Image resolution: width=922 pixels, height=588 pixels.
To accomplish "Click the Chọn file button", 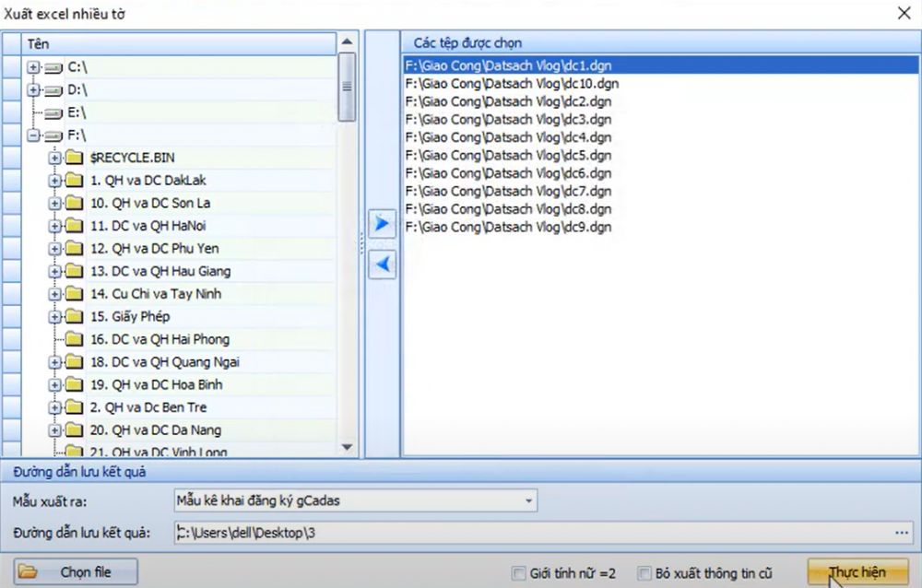I will point(77,571).
